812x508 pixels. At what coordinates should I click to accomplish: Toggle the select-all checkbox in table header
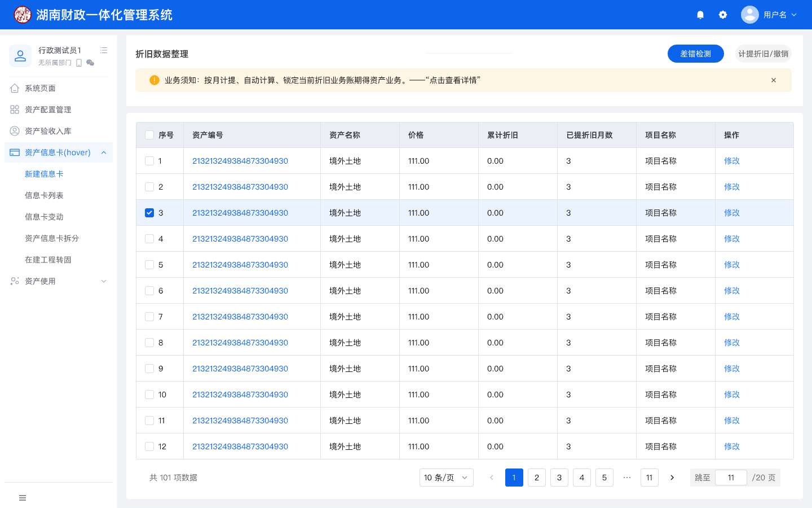pyautogui.click(x=149, y=135)
